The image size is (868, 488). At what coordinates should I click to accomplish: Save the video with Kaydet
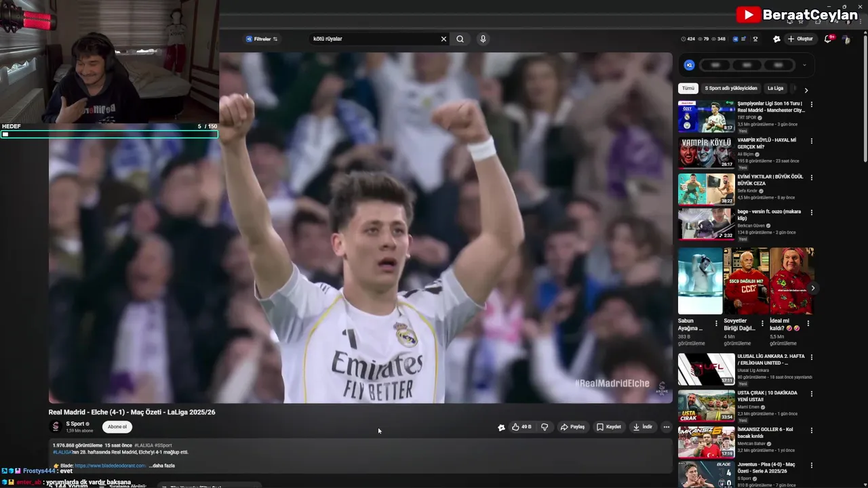[609, 427]
